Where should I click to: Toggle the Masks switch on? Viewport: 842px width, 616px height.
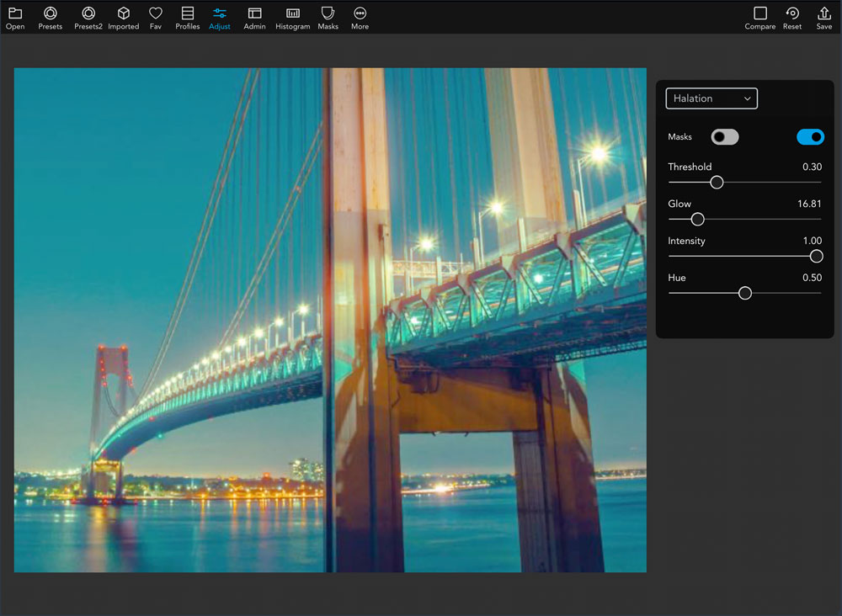coord(724,137)
